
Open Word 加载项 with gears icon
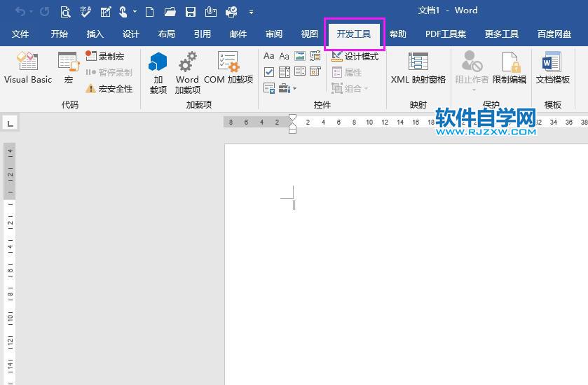187,73
